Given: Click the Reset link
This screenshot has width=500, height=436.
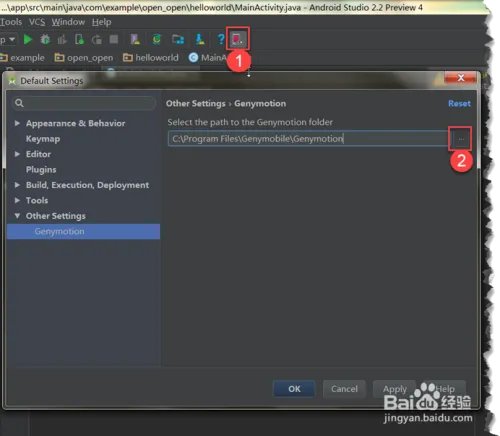Looking at the screenshot, I should pyautogui.click(x=459, y=104).
